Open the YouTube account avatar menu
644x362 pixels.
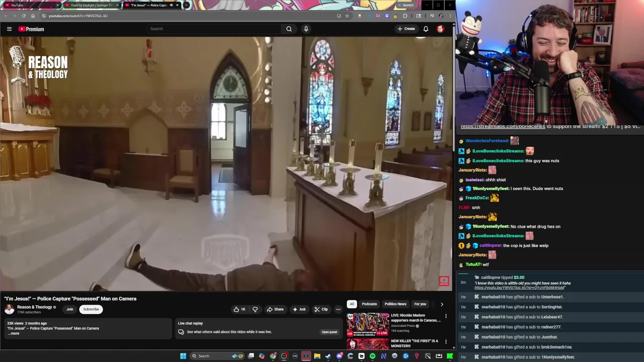tap(440, 29)
